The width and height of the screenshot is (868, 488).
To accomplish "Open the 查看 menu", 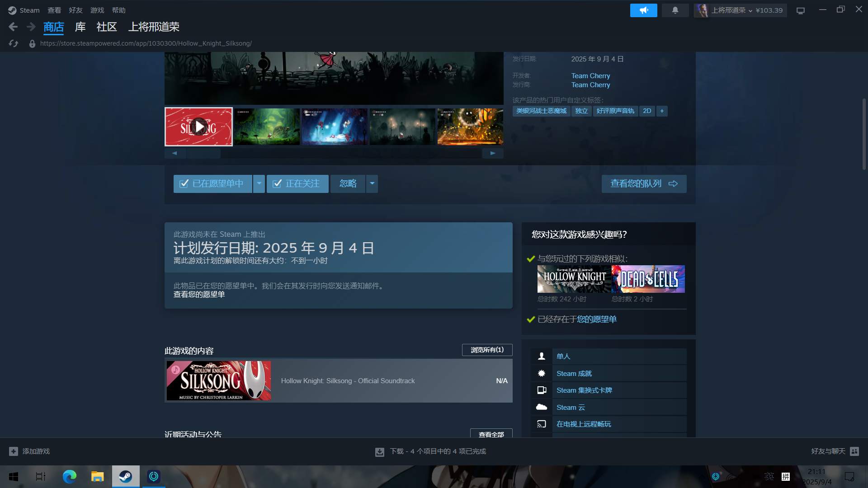I will click(54, 10).
